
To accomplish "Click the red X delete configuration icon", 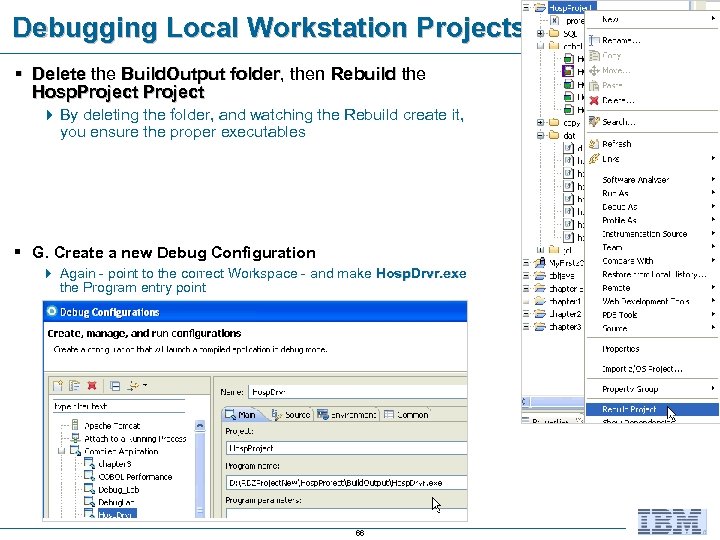I will [92, 386].
